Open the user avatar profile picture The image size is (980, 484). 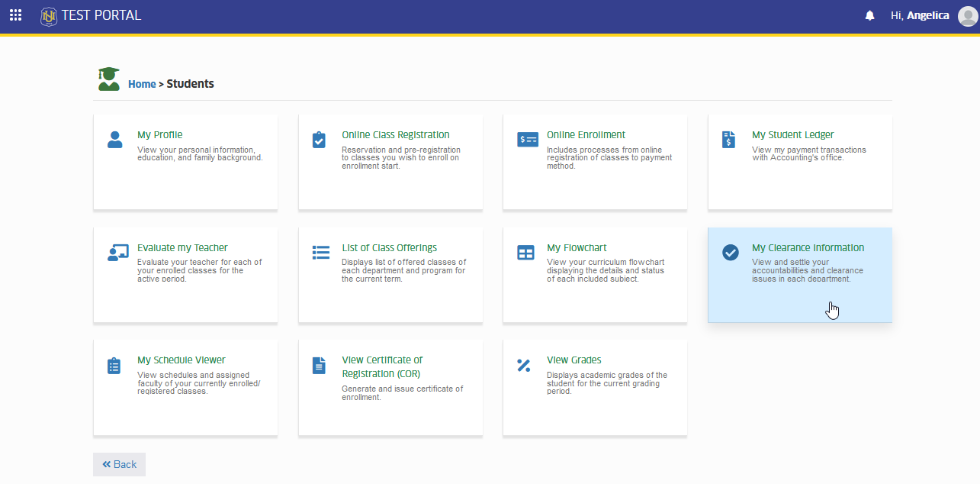pyautogui.click(x=967, y=16)
